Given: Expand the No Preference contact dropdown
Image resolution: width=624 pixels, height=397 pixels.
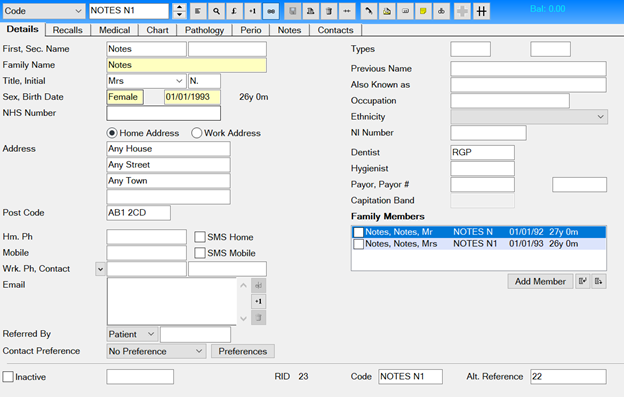Looking at the screenshot, I should pyautogui.click(x=156, y=351).
